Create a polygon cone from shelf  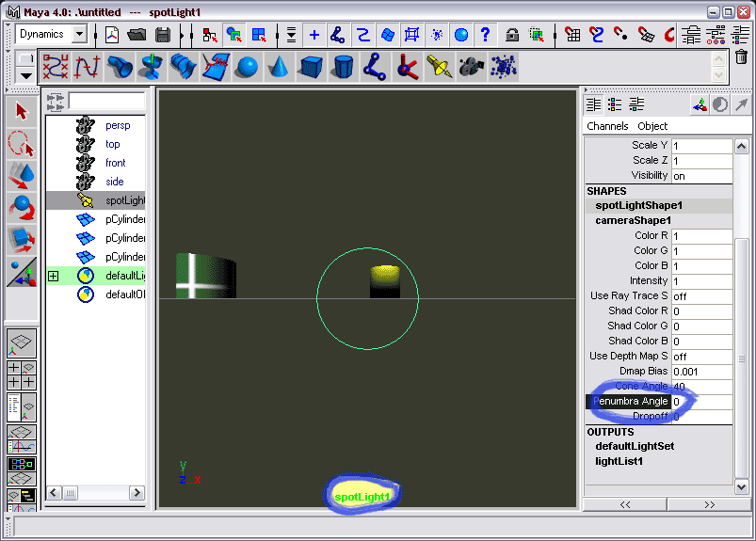point(279,67)
